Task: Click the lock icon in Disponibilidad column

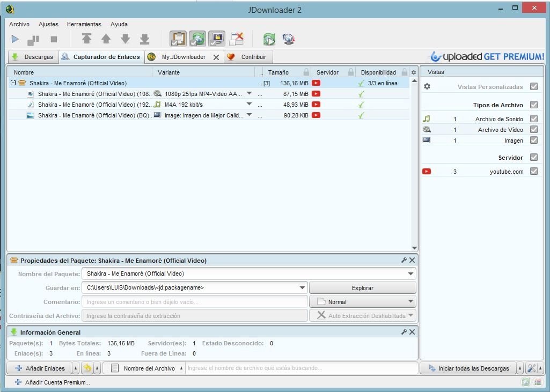Action: click(x=405, y=72)
